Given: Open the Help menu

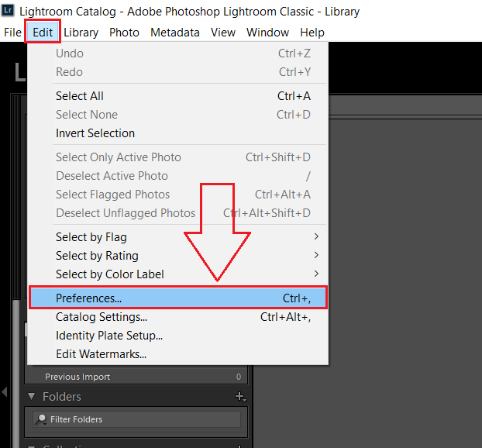Looking at the screenshot, I should [312, 33].
